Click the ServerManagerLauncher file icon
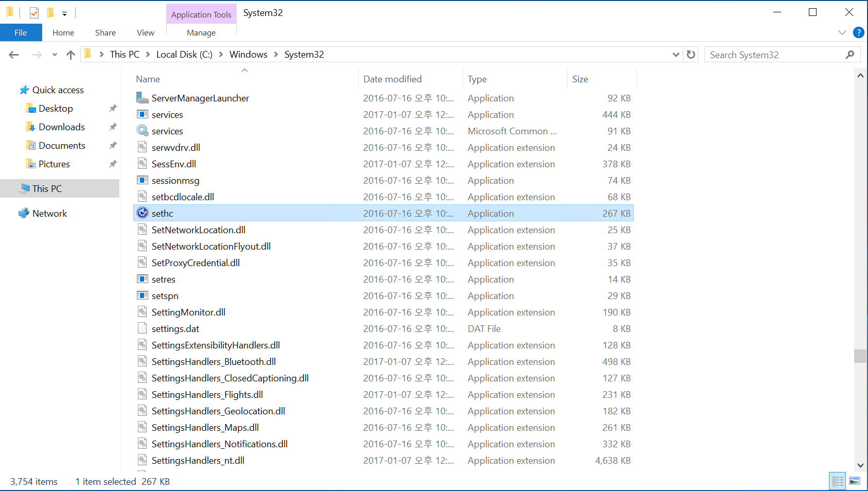Image resolution: width=868 pixels, height=491 pixels. tap(143, 97)
